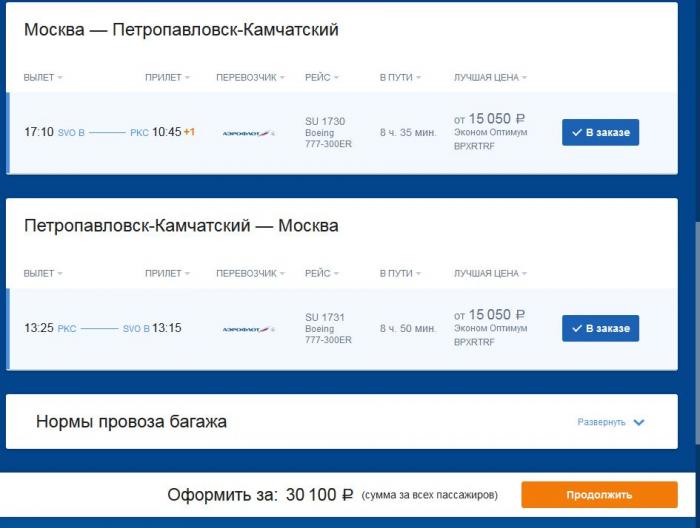Select the SU 1730 flight number text
700x528 pixels.
pos(325,121)
